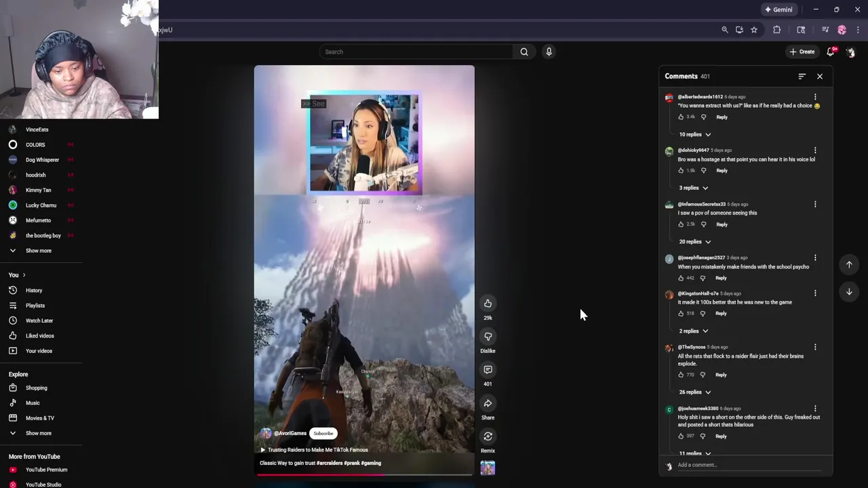Screen dimensions: 868x488
Task: Like InfamousSecretsx33's comment
Action: point(681,224)
